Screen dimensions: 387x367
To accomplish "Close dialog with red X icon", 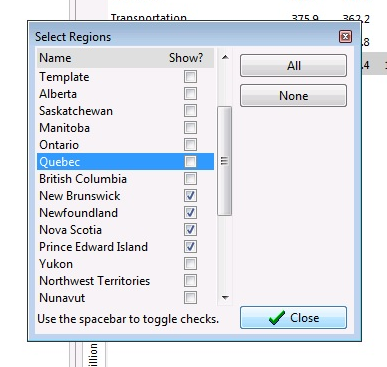I will point(345,36).
